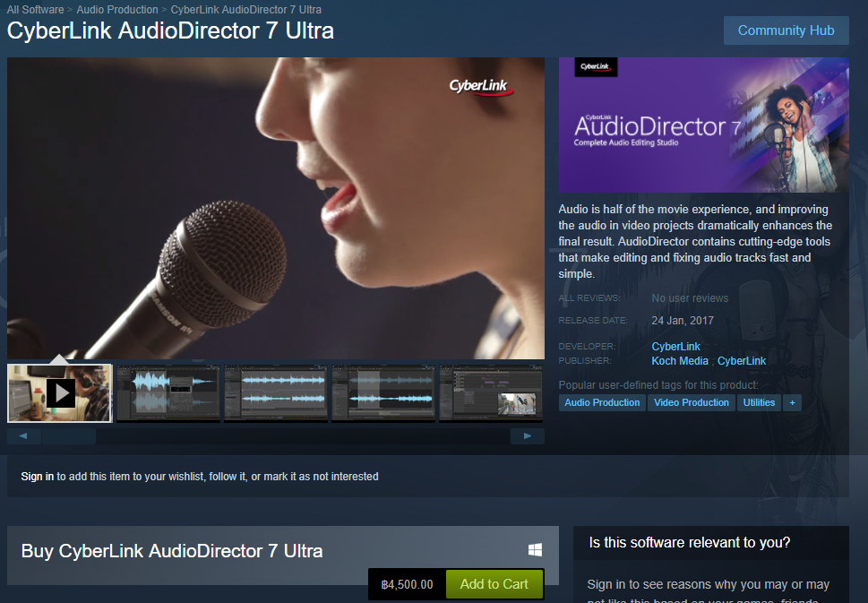Click the release date 24 Jan, 2017
Screen dimensions: 868x603
coord(683,321)
